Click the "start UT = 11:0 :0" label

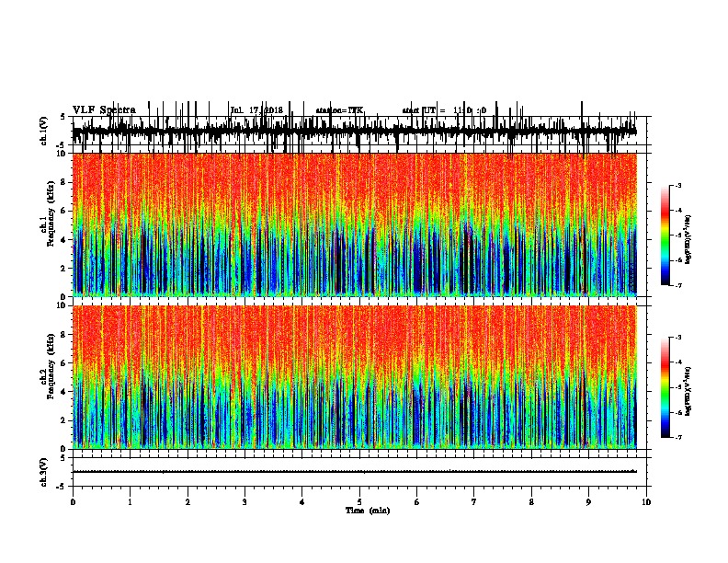point(444,110)
